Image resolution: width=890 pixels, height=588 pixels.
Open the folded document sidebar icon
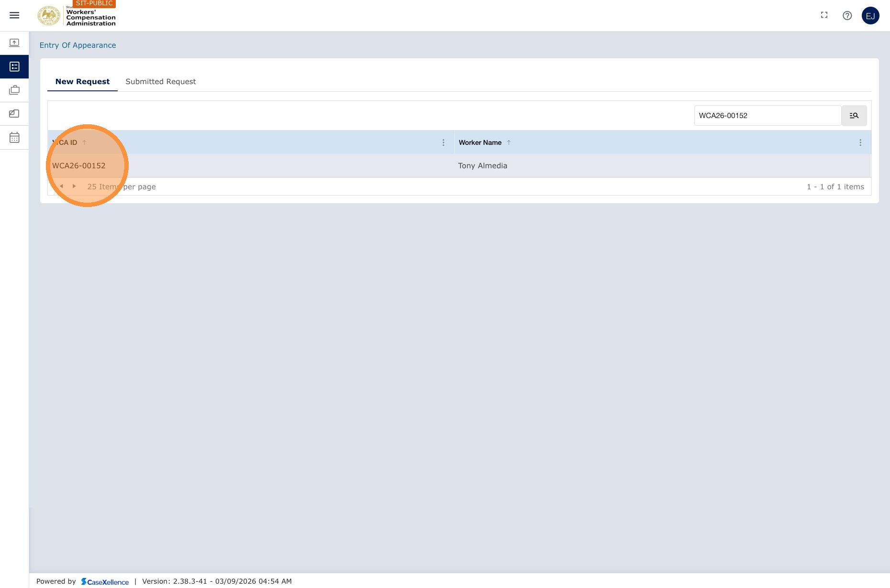(x=14, y=114)
